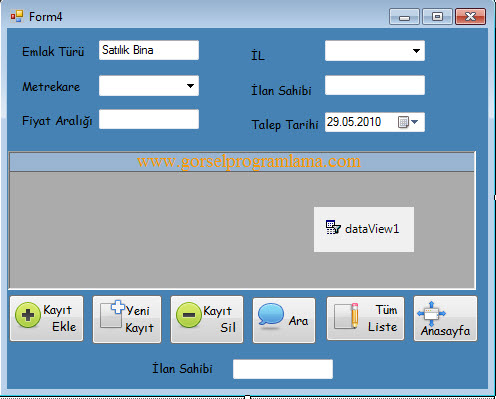Image resolution: width=496 pixels, height=399 pixels.
Task: Click the upper İlan Sahibi text box
Action: pos(375,85)
